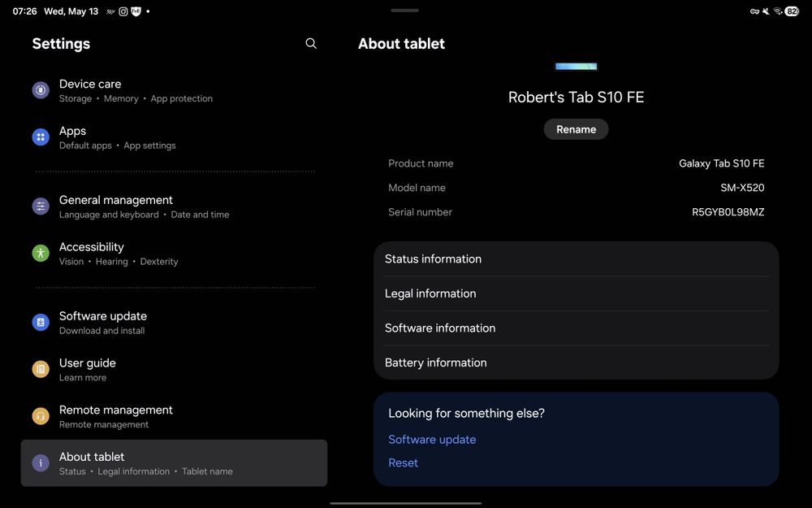The image size is (812, 508).
Task: Open Device care settings
Action: click(174, 91)
